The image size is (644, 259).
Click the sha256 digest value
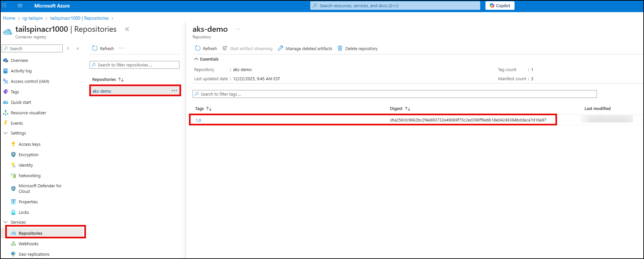pos(468,120)
